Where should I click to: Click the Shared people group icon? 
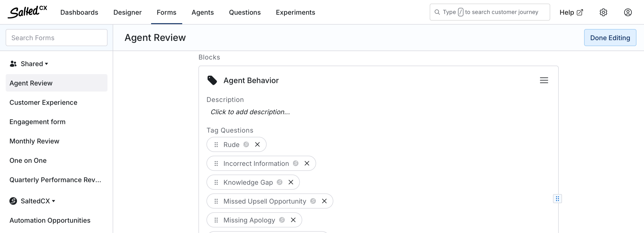13,64
